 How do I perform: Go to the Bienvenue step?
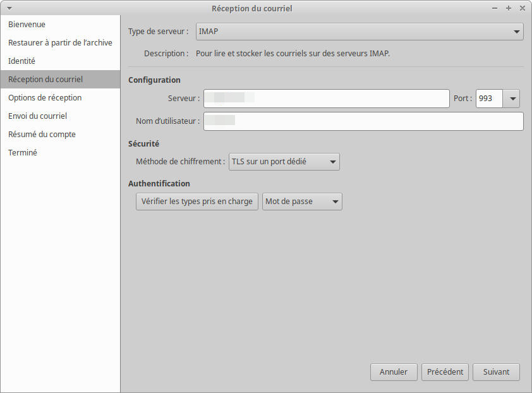(x=27, y=24)
